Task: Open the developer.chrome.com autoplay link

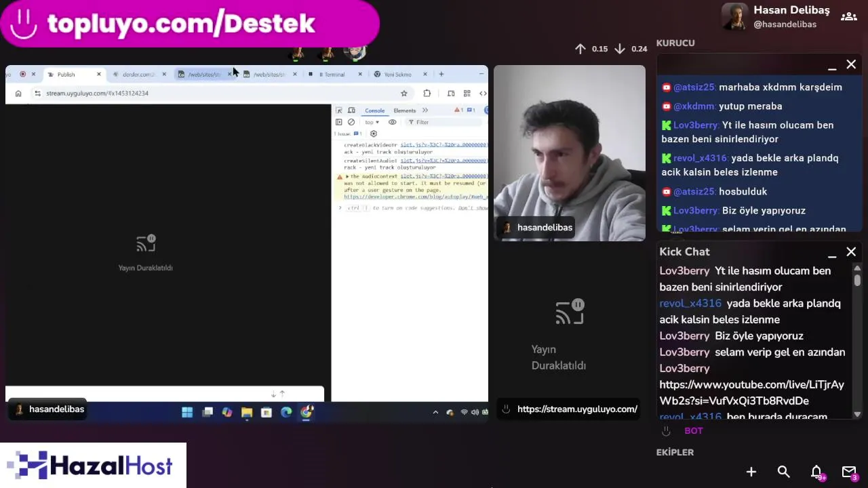Action: (416, 197)
